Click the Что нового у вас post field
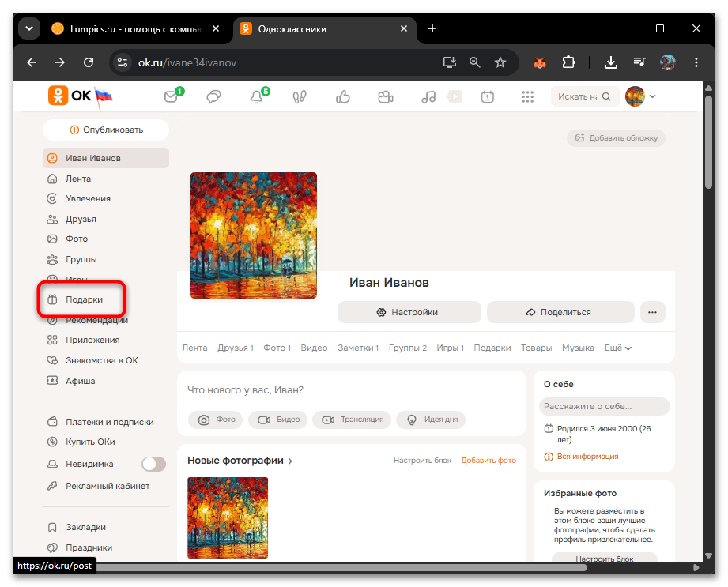728x587 pixels. [352, 390]
